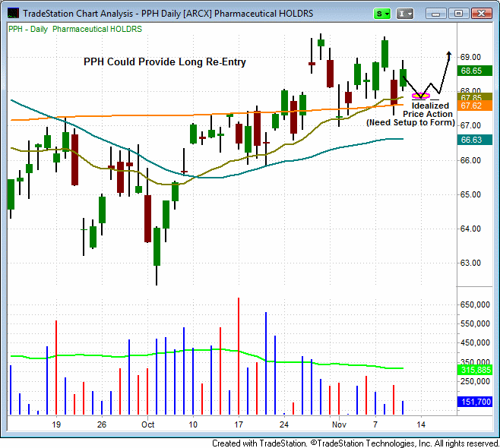
Task: Click the orange 67.62 moving average label
Action: coord(474,106)
